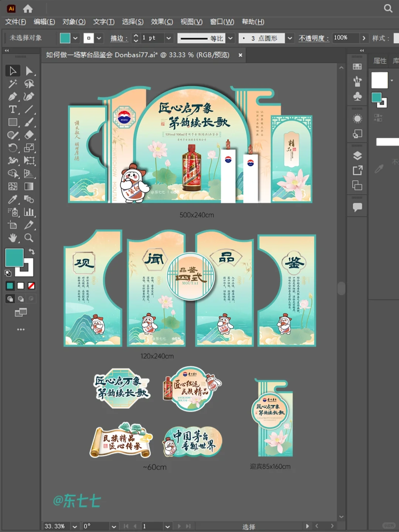Open the 等比 variable width profile dropdown
This screenshot has width=399, height=532.
pos(231,38)
